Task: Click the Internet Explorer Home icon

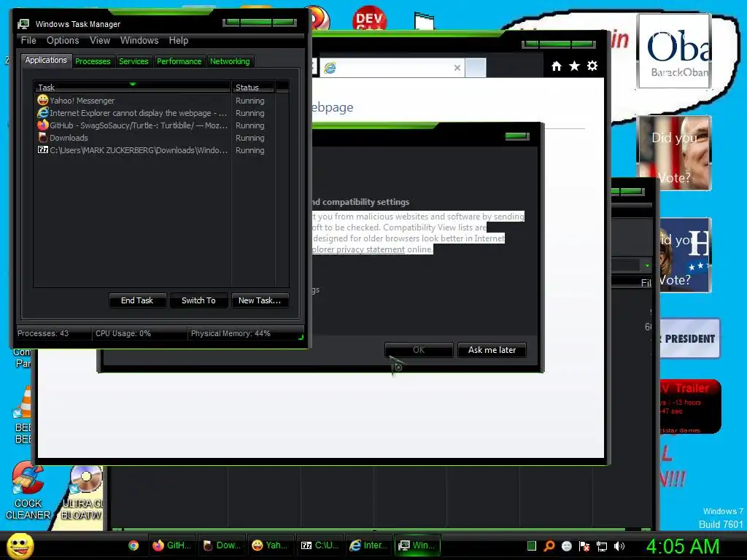Action: [x=557, y=66]
